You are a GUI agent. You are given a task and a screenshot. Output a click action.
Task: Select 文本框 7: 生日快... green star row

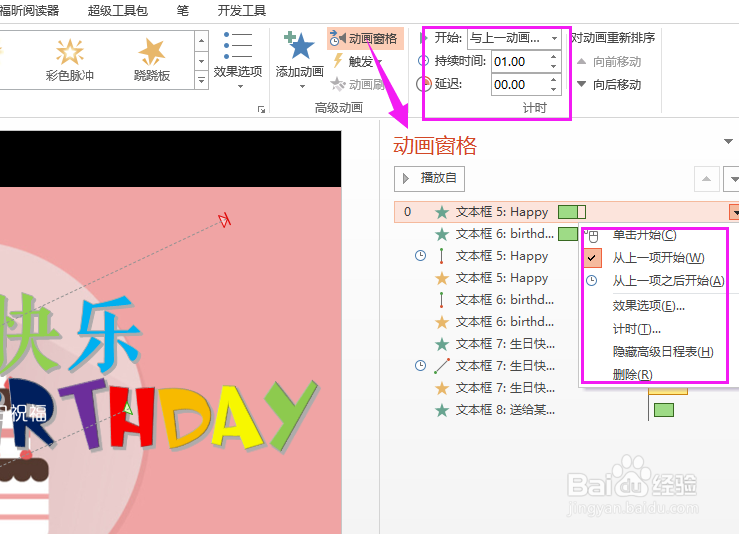[x=488, y=344]
